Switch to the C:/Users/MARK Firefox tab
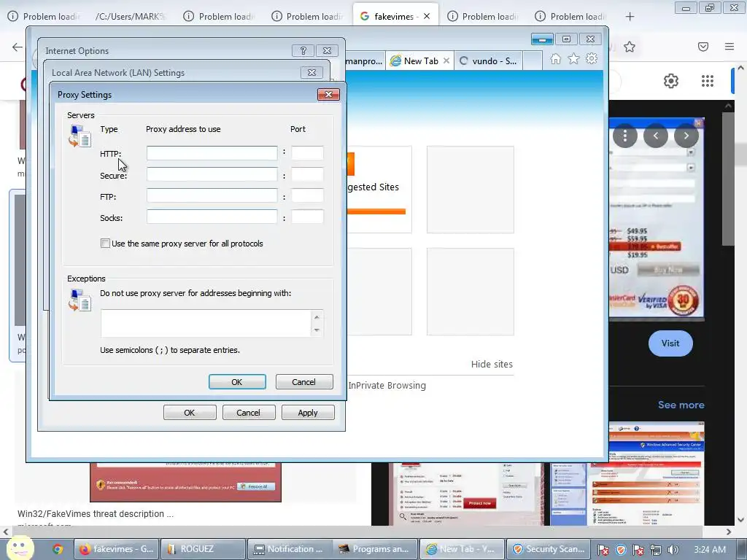The image size is (747, 560). [130, 16]
